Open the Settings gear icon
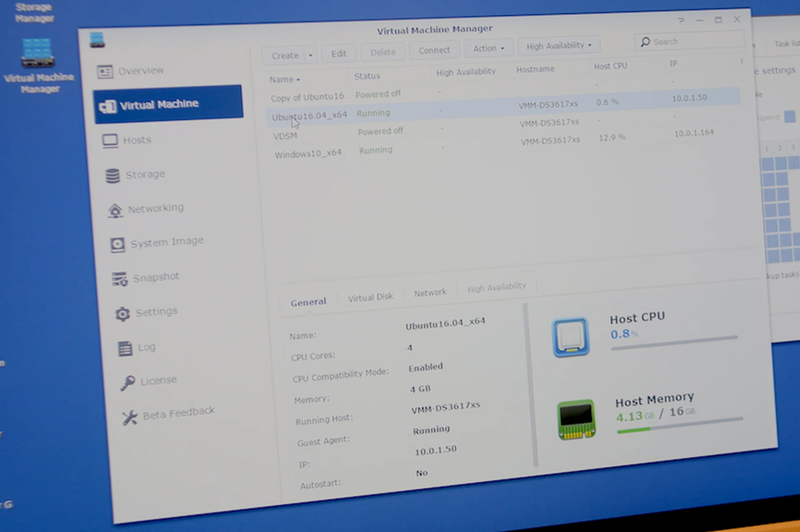Image resolution: width=800 pixels, height=532 pixels. pos(122,314)
